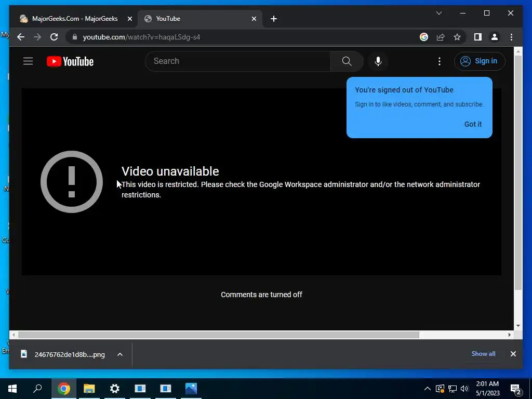Screen dimensions: 532x399
Task: View site information via padlock icon
Action: 75,37
